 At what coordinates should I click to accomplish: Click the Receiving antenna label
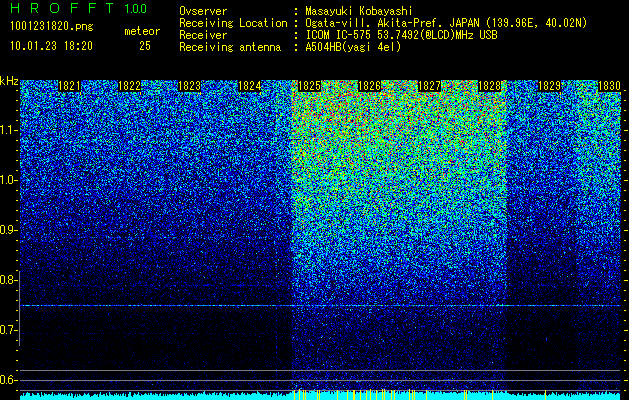pos(230,47)
